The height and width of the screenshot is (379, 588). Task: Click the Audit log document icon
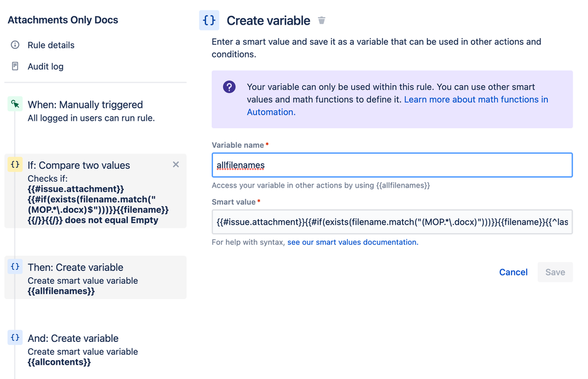pos(15,66)
